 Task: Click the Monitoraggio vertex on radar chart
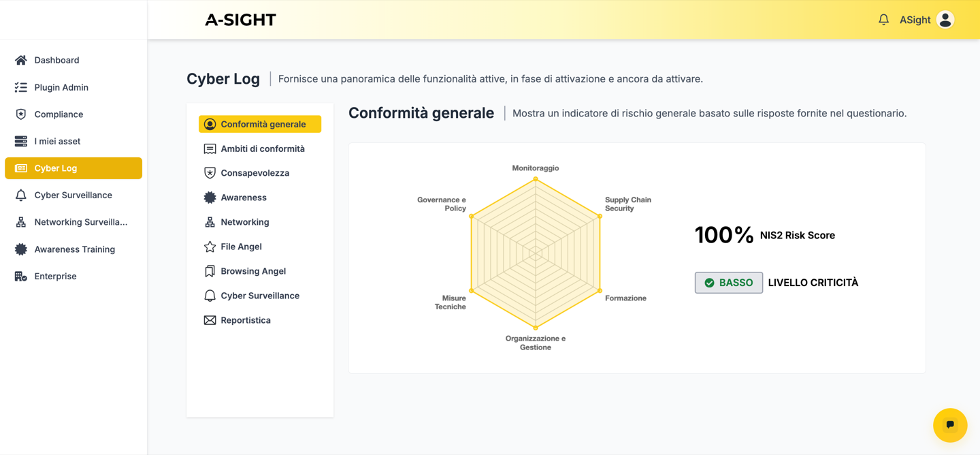(536, 179)
